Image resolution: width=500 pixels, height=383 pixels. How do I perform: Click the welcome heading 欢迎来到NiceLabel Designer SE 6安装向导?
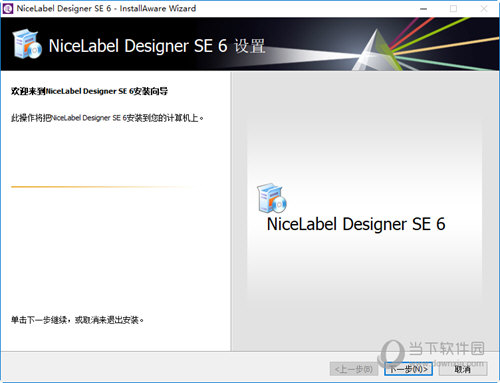point(89,91)
